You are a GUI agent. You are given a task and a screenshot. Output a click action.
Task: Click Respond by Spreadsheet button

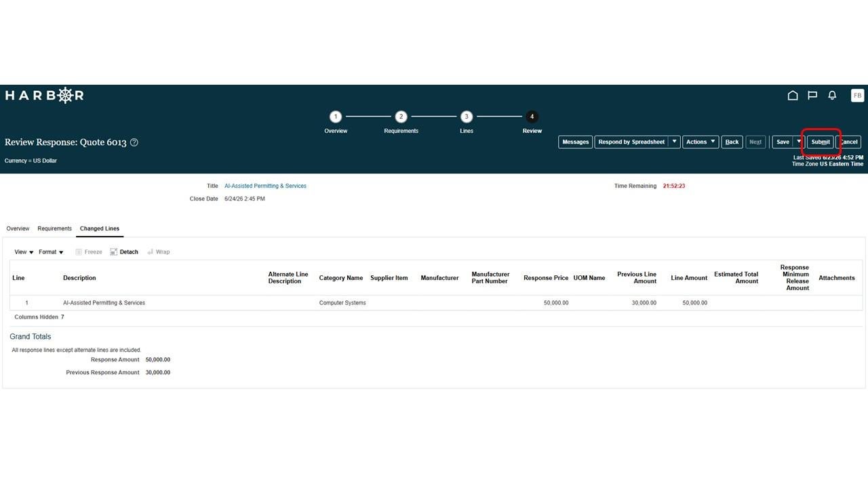pyautogui.click(x=631, y=142)
